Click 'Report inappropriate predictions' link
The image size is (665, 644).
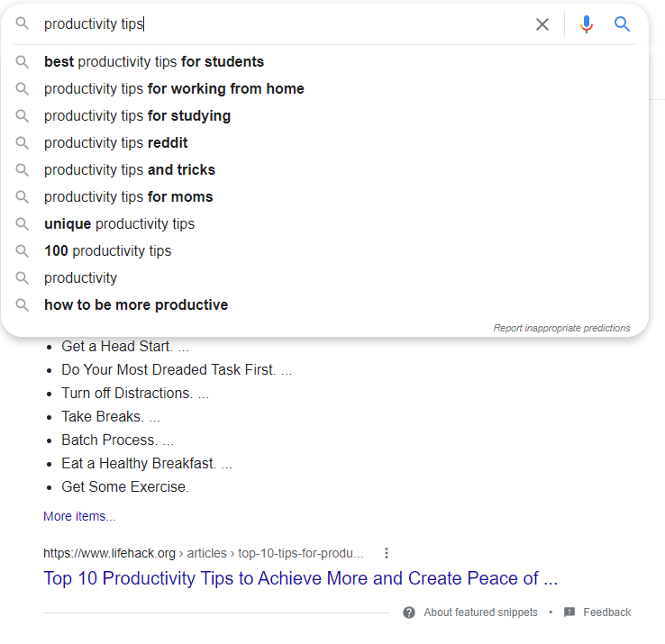(x=561, y=328)
